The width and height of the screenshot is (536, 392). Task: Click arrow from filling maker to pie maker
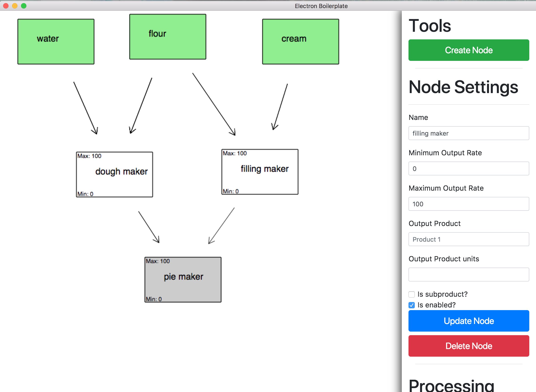click(221, 226)
